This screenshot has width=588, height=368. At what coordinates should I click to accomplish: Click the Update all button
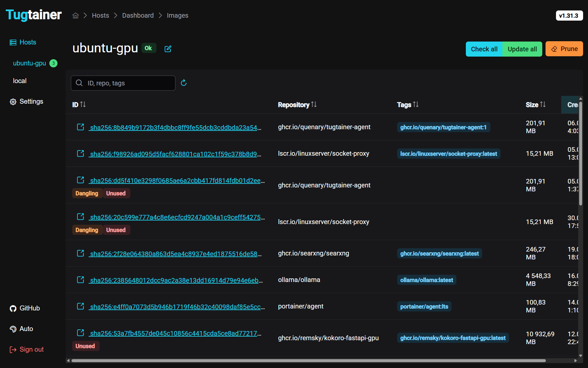pyautogui.click(x=522, y=49)
